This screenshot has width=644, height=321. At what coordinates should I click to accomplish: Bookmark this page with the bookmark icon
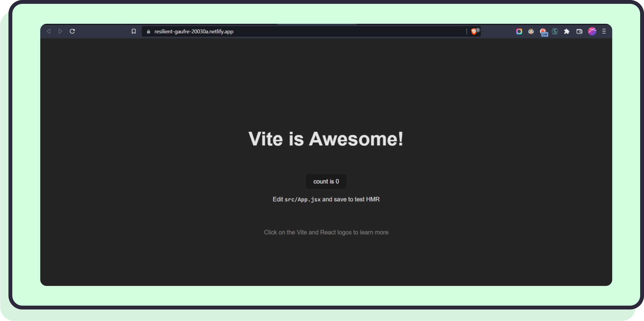(x=134, y=31)
